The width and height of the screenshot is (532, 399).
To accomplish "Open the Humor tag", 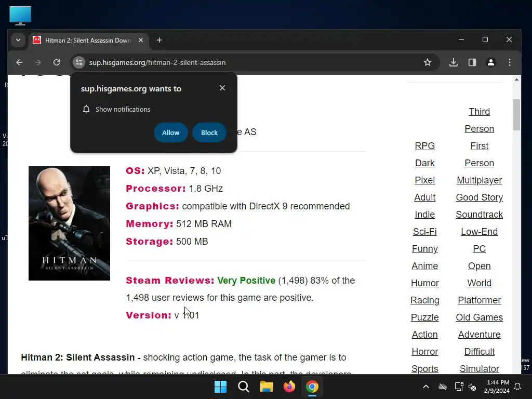I will [x=425, y=283].
